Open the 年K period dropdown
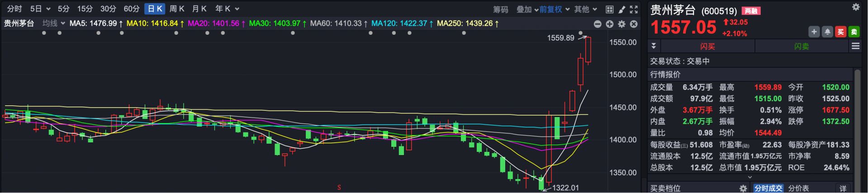 pos(227,9)
